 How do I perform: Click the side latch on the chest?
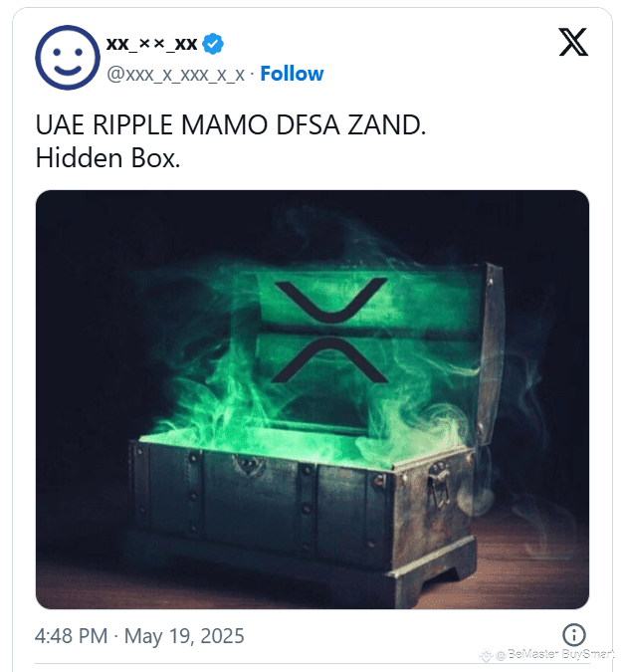[438, 484]
